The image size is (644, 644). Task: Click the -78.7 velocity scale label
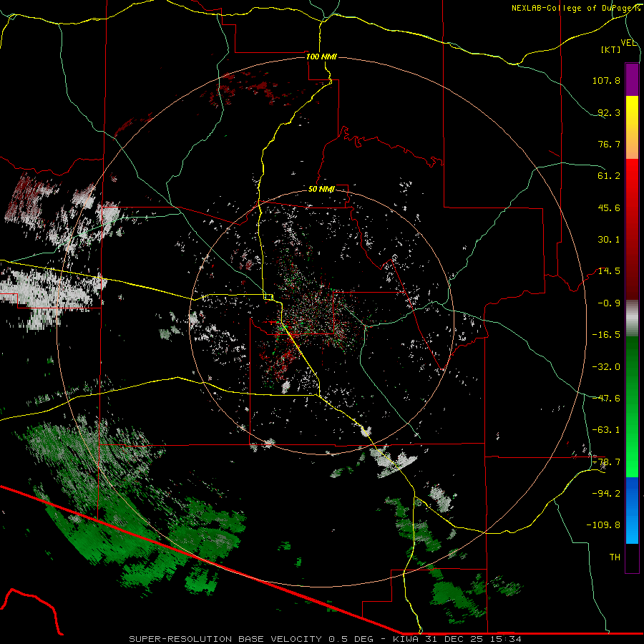[606, 462]
